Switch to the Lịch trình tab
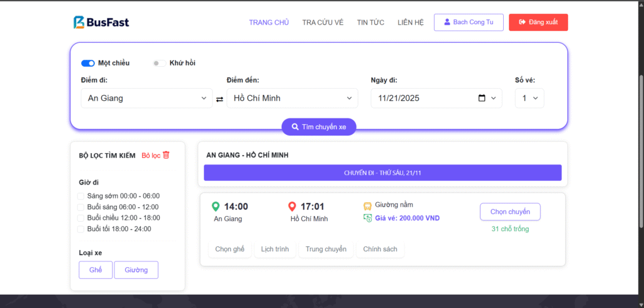The height and width of the screenshot is (308, 644). (275, 249)
